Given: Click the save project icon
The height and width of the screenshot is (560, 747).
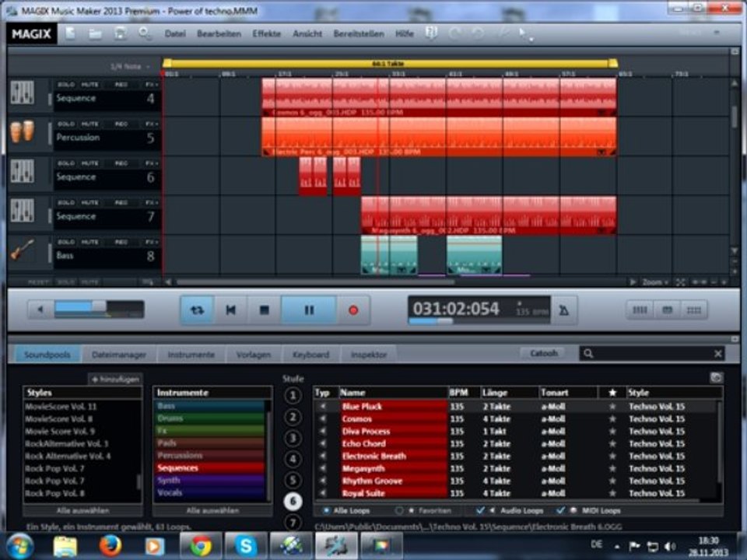Looking at the screenshot, I should tap(120, 33).
